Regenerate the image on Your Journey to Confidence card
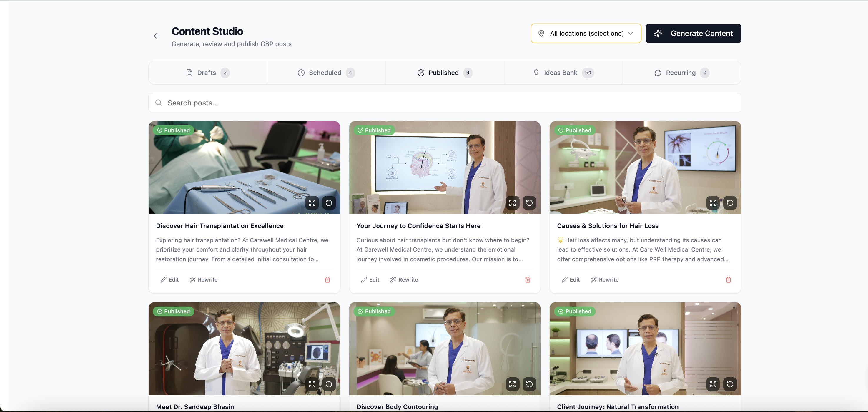 click(529, 203)
